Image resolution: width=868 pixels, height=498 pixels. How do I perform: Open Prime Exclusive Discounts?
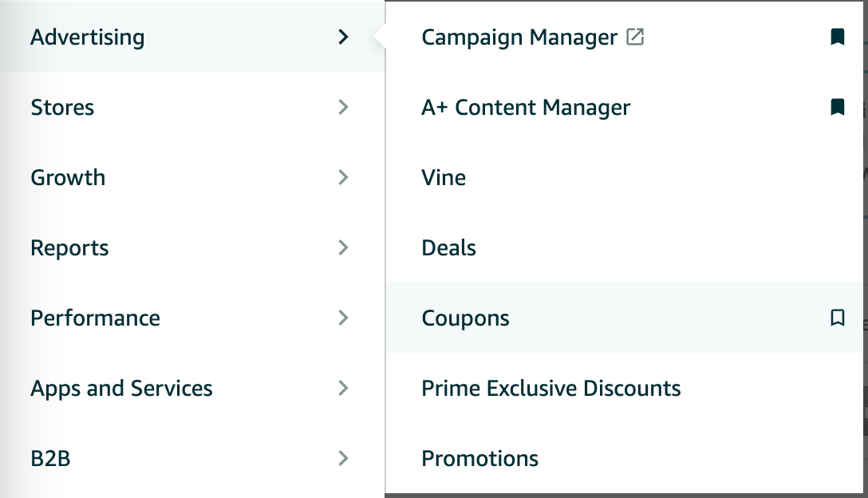(550, 388)
